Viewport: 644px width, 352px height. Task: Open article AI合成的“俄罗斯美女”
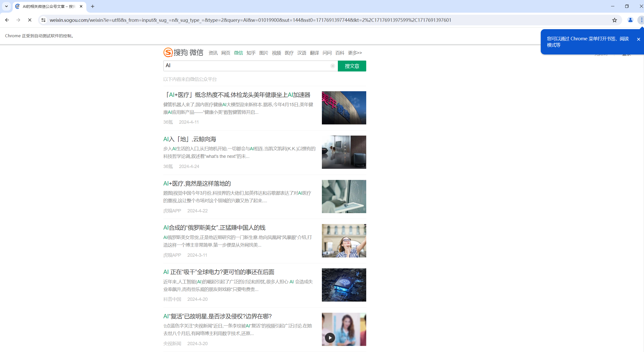214,228
